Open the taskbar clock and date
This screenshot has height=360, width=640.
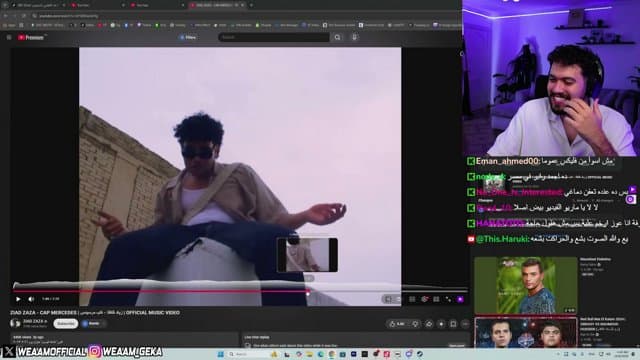[x=622, y=354]
